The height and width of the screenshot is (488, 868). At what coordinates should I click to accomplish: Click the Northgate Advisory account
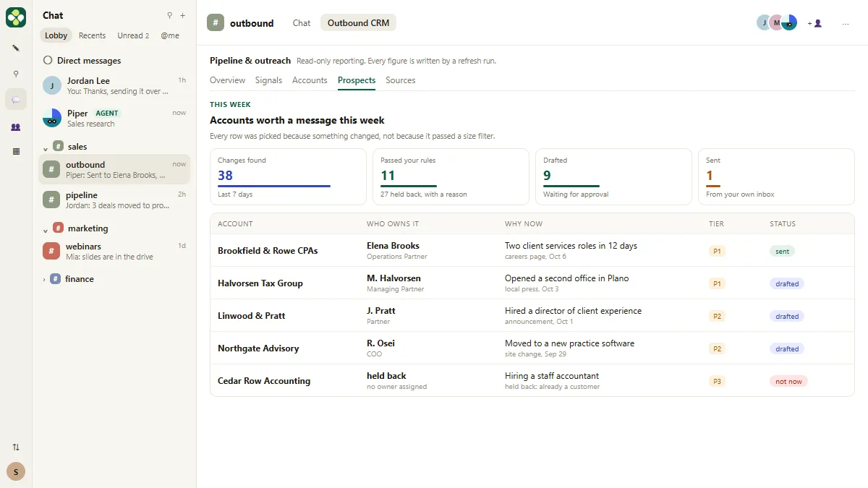coord(258,348)
